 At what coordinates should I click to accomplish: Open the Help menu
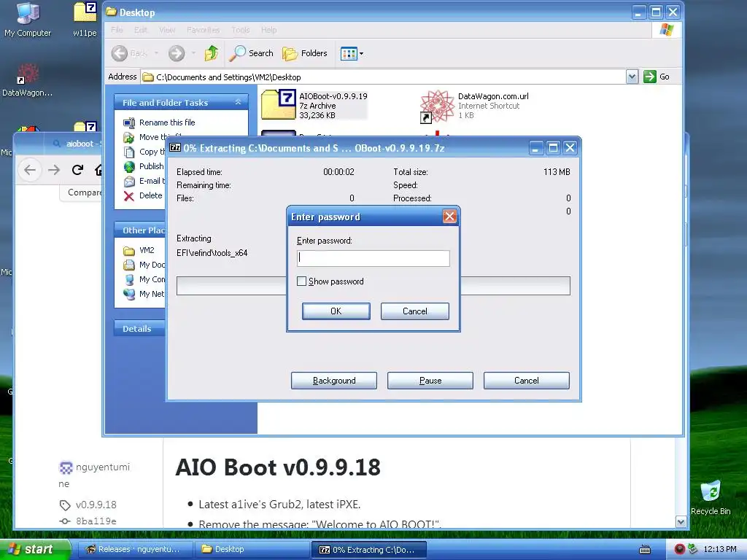268,30
